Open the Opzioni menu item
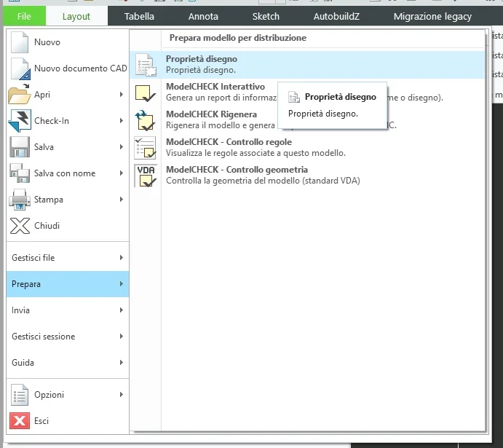Image resolution: width=503 pixels, height=448 pixels. tap(49, 395)
